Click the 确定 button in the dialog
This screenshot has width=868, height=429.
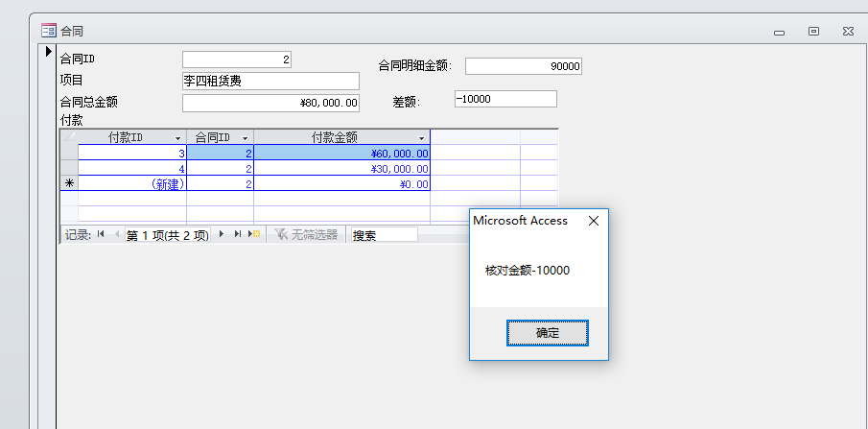(547, 333)
